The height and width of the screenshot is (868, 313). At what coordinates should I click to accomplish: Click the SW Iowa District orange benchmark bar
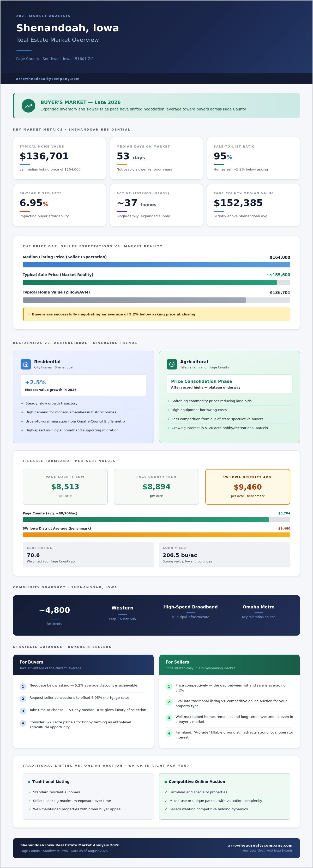tap(156, 535)
